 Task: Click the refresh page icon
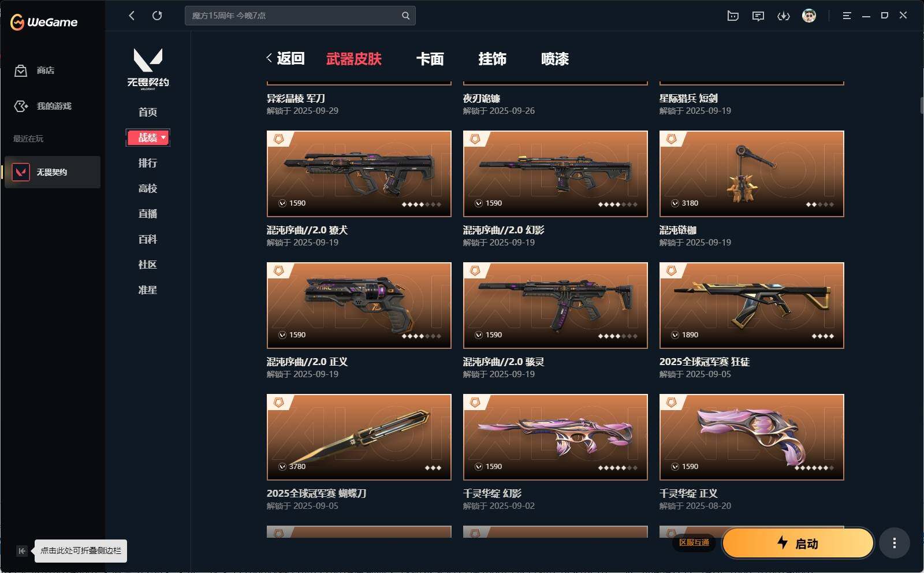coord(157,16)
